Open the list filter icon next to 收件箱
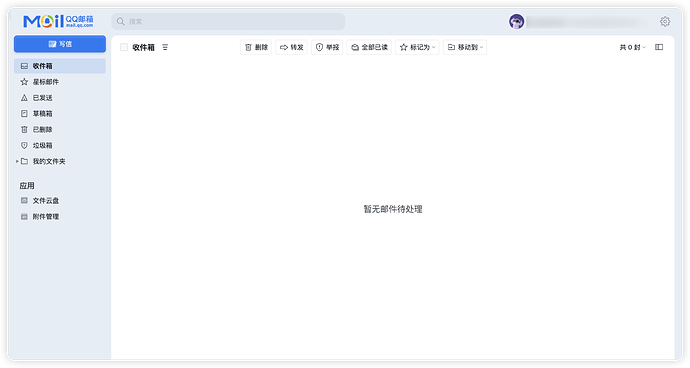This screenshot has height=368, width=690. pos(165,47)
